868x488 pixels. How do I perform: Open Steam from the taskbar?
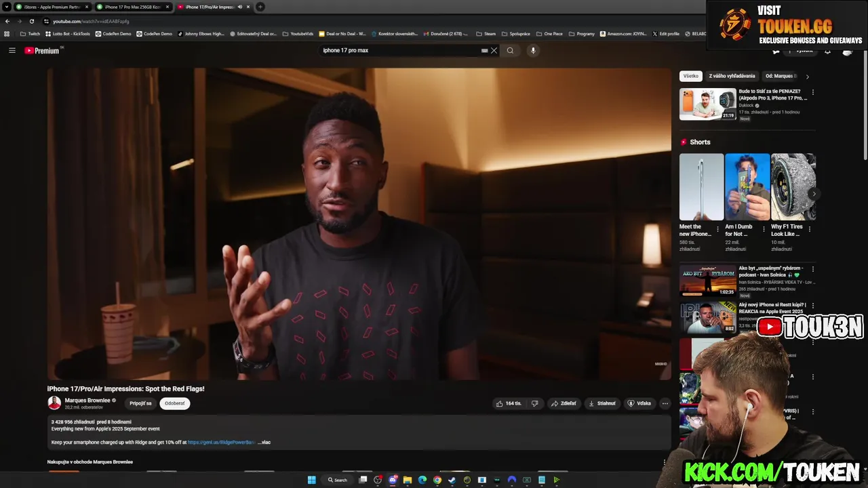(x=452, y=480)
